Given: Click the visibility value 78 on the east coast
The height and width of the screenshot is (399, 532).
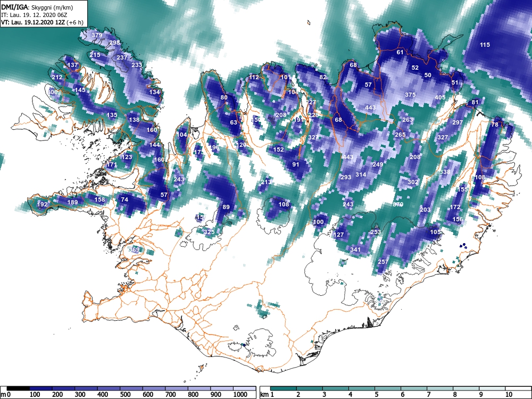Looking at the screenshot, I should click(x=495, y=124).
